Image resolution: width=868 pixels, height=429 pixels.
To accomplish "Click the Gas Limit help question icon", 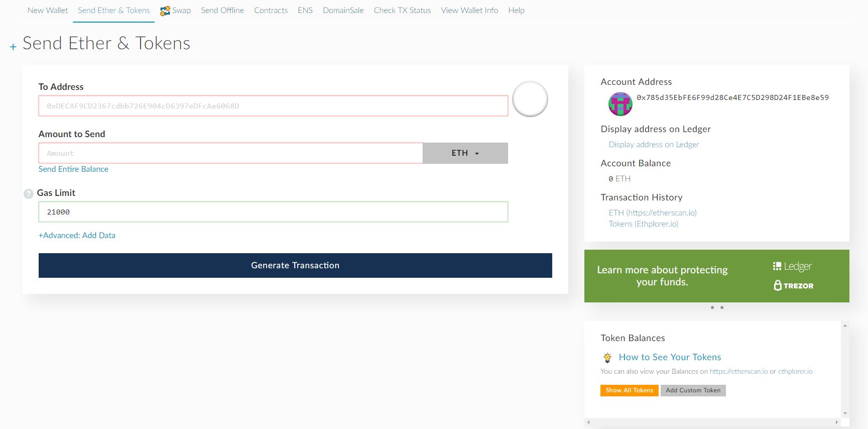I will tap(29, 194).
